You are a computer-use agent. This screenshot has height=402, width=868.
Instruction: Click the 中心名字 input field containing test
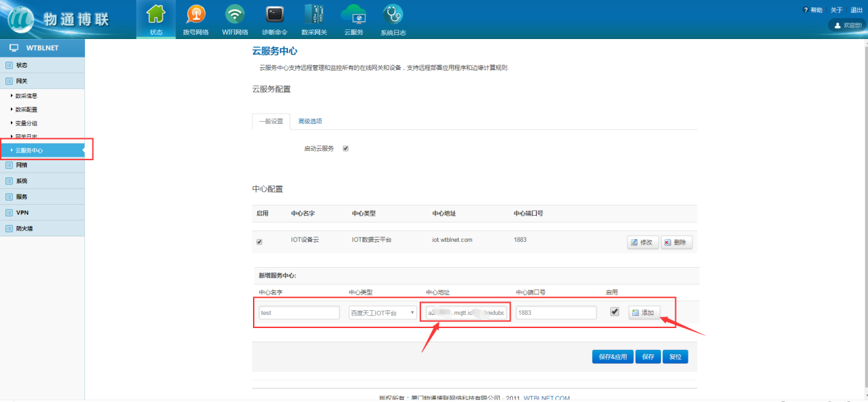(x=299, y=313)
